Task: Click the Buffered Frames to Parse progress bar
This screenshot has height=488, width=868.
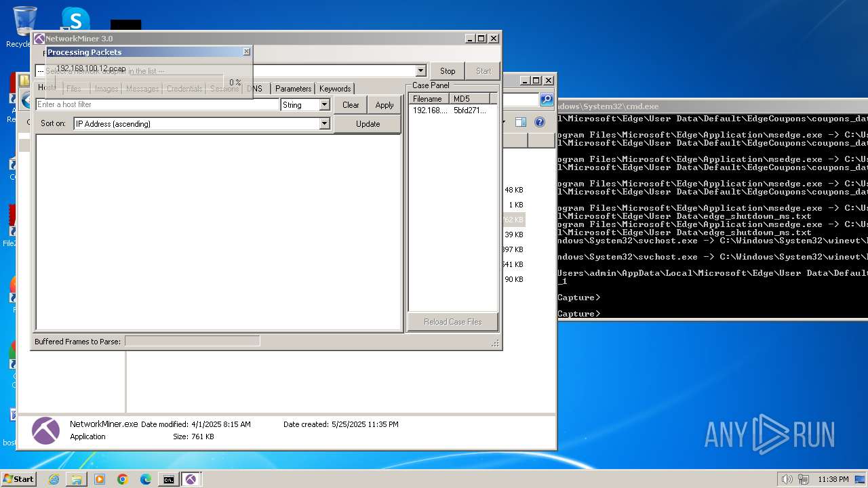Action: click(x=192, y=342)
